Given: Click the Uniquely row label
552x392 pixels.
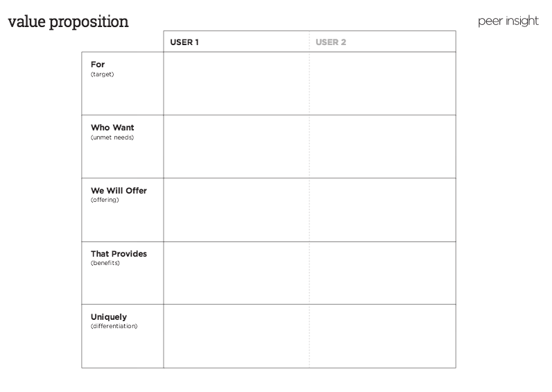Looking at the screenshot, I should pos(109,317).
